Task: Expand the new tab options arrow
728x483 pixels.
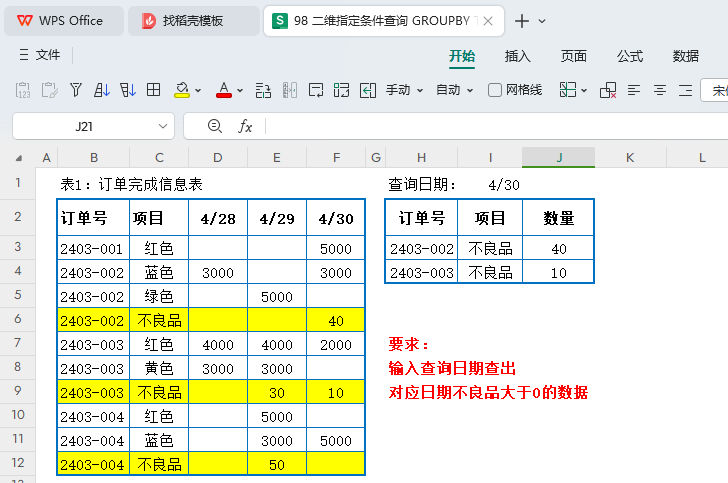Action: [542, 21]
